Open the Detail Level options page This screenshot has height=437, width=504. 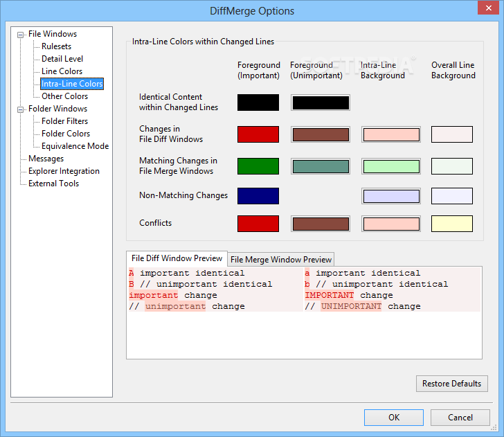point(62,59)
